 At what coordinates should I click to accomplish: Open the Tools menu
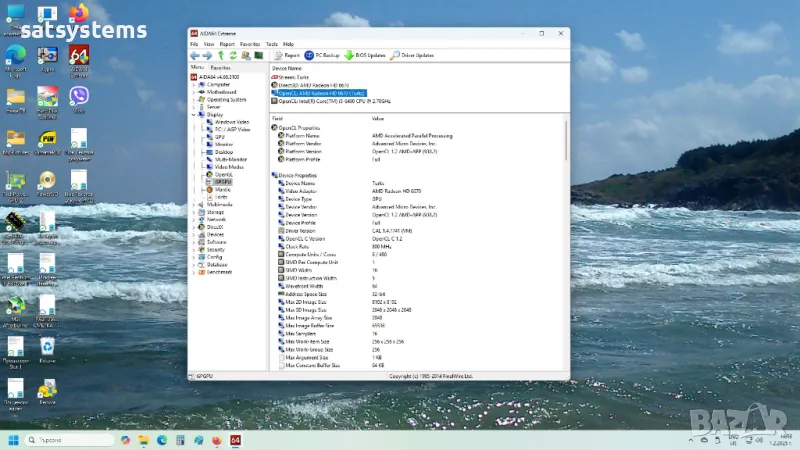271,44
